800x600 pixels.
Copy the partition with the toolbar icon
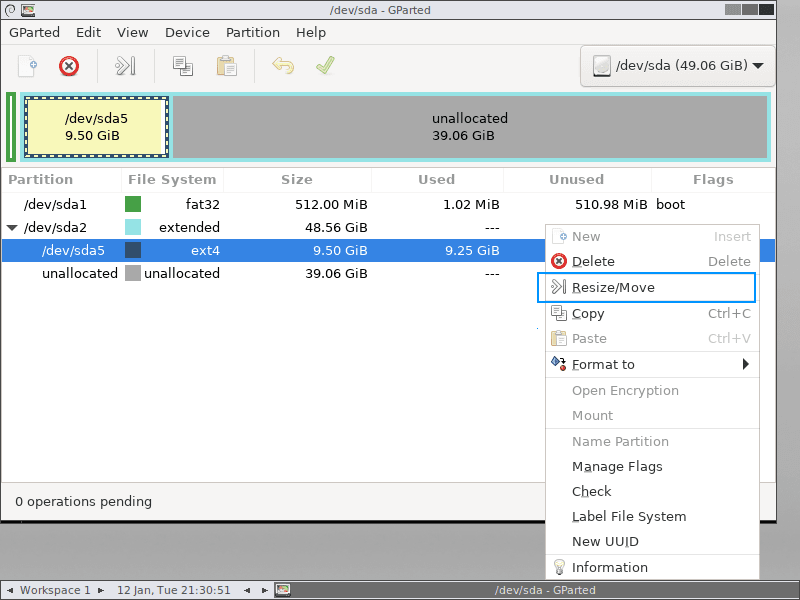click(x=181, y=65)
